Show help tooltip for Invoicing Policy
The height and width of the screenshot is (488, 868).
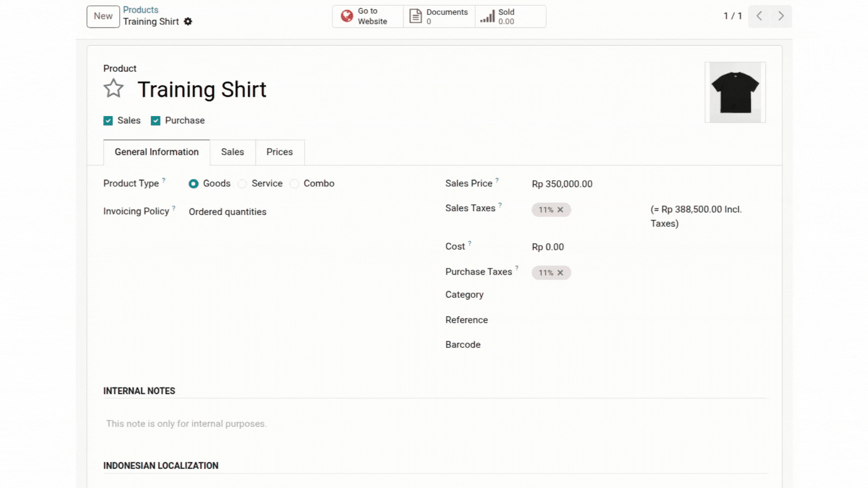[174, 208]
